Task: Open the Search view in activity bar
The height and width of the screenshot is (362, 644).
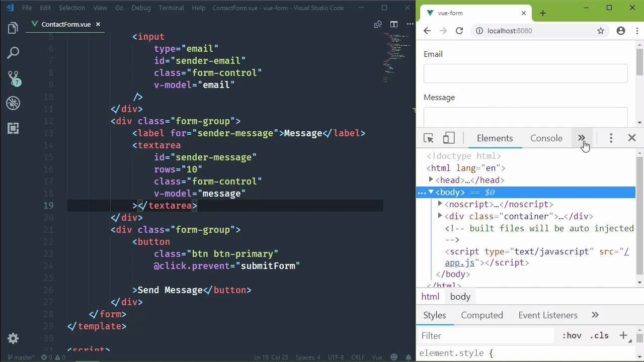Action: pos(13,53)
